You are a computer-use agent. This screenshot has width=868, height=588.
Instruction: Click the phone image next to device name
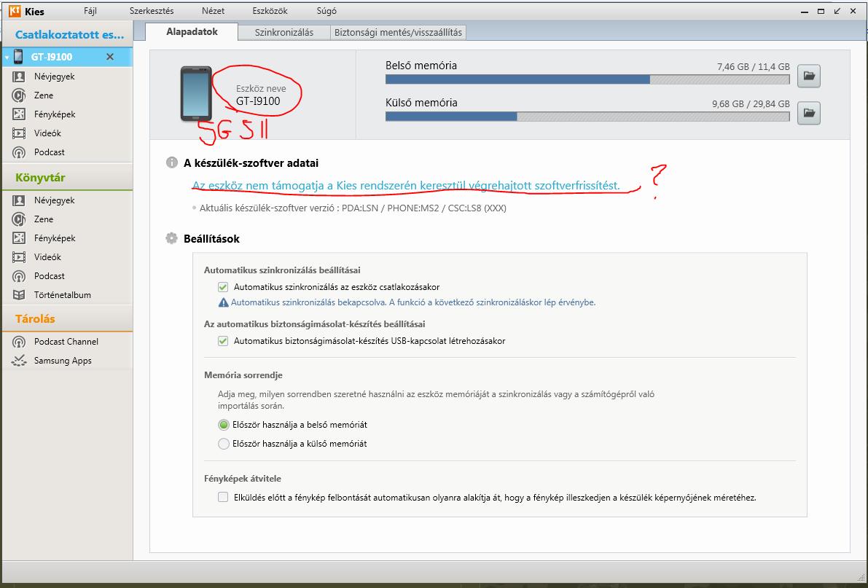click(196, 93)
